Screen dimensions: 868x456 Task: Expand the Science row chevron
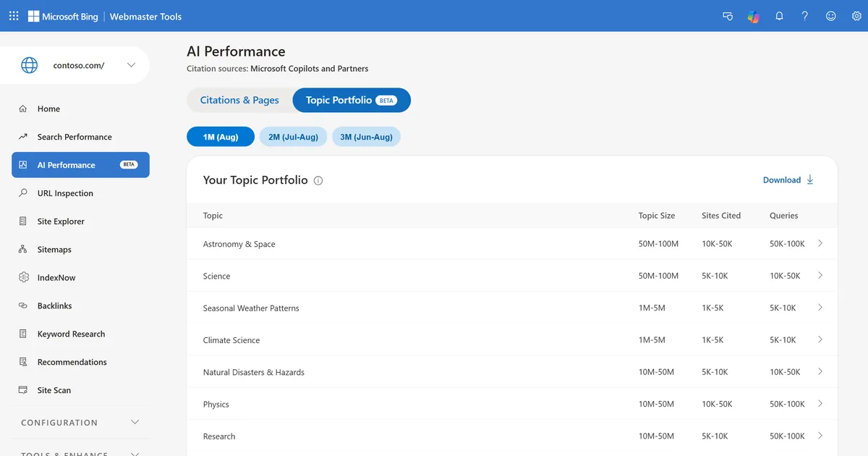(820, 276)
